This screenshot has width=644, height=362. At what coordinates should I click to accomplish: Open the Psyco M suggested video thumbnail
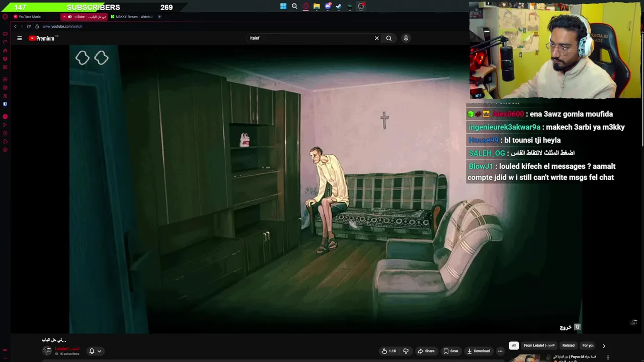pos(529,358)
